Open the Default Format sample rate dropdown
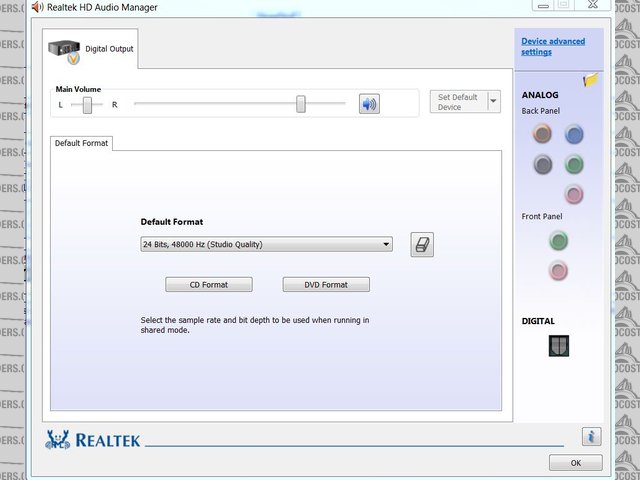Screen dimensions: 640x480 coord(267,244)
